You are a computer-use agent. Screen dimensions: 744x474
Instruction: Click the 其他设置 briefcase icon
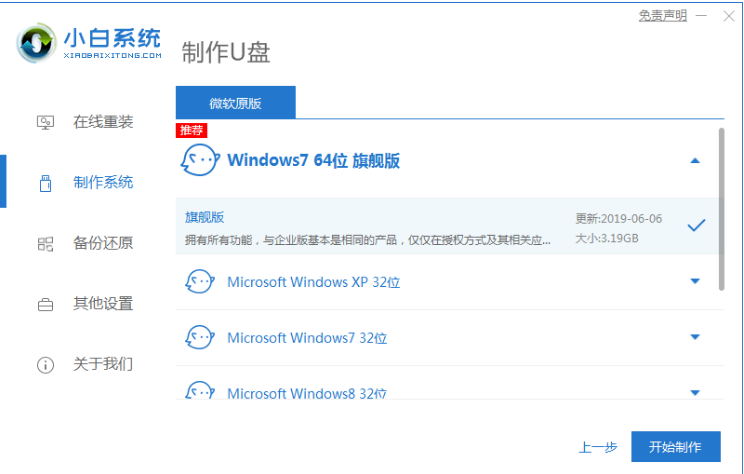click(x=45, y=304)
